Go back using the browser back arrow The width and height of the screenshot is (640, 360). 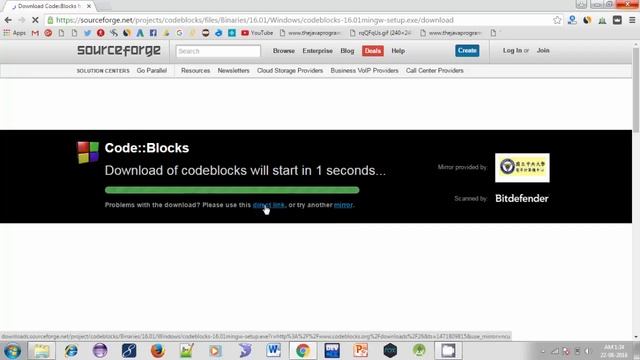8,20
